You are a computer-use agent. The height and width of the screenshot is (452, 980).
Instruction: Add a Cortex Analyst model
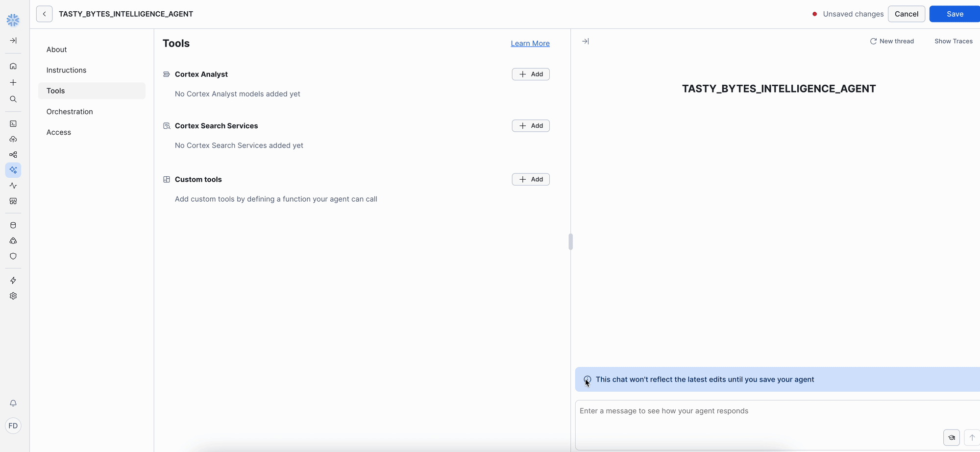pos(530,74)
